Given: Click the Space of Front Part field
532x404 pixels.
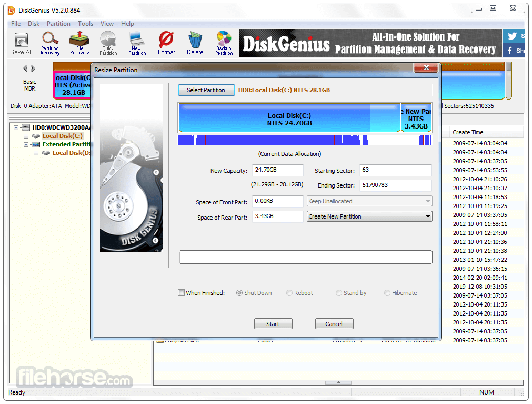Looking at the screenshot, I should coord(277,201).
